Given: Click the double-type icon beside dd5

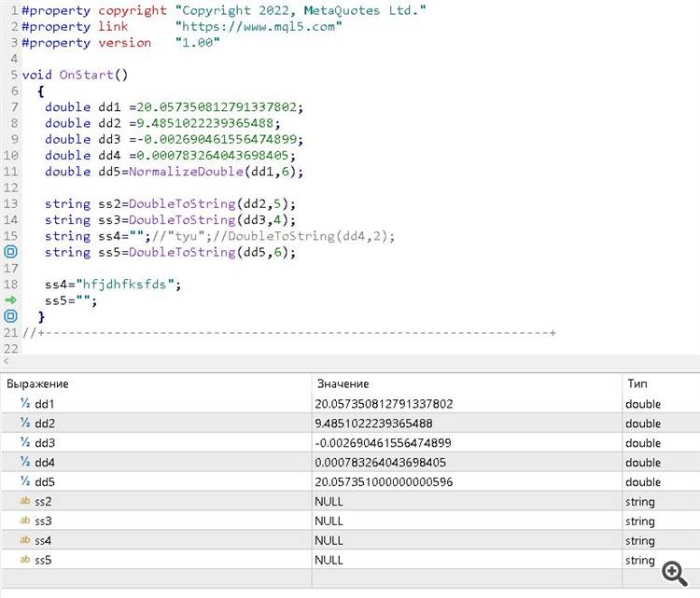Looking at the screenshot, I should point(25,481).
